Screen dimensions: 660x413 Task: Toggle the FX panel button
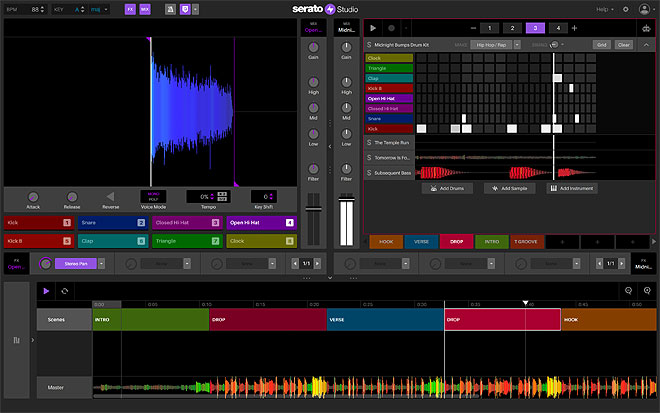(129, 9)
